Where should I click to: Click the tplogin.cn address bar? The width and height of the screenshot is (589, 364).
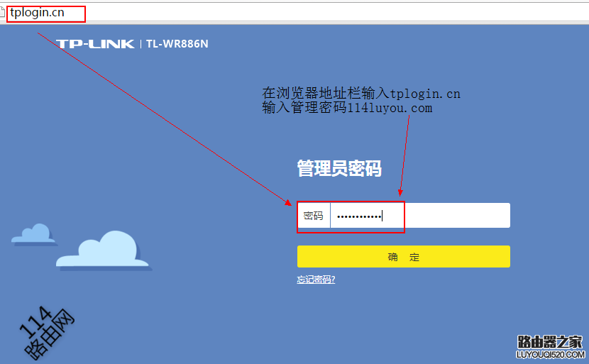coord(45,13)
